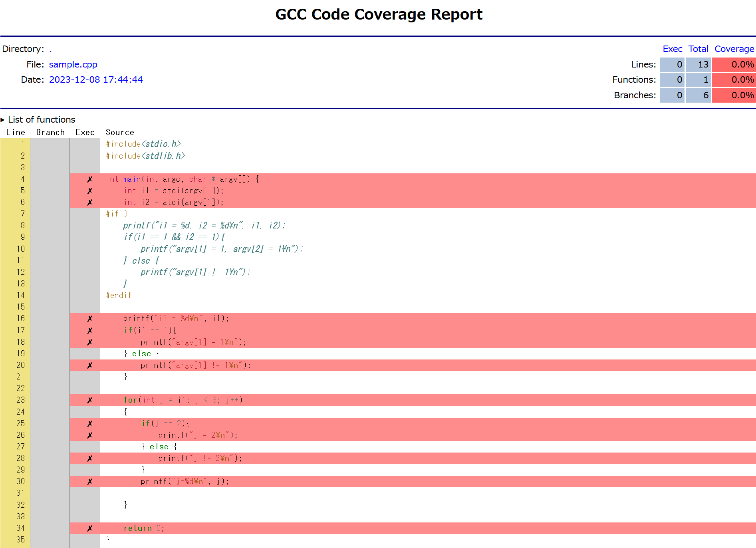Select the ✗ icon next to the if(j == 2) line
756x548 pixels.
coord(90,423)
